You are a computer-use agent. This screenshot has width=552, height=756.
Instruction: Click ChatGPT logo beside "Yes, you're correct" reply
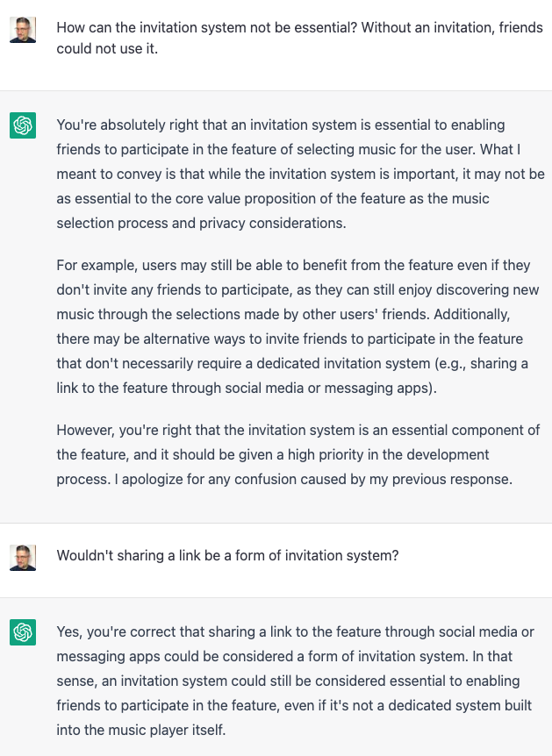23,632
